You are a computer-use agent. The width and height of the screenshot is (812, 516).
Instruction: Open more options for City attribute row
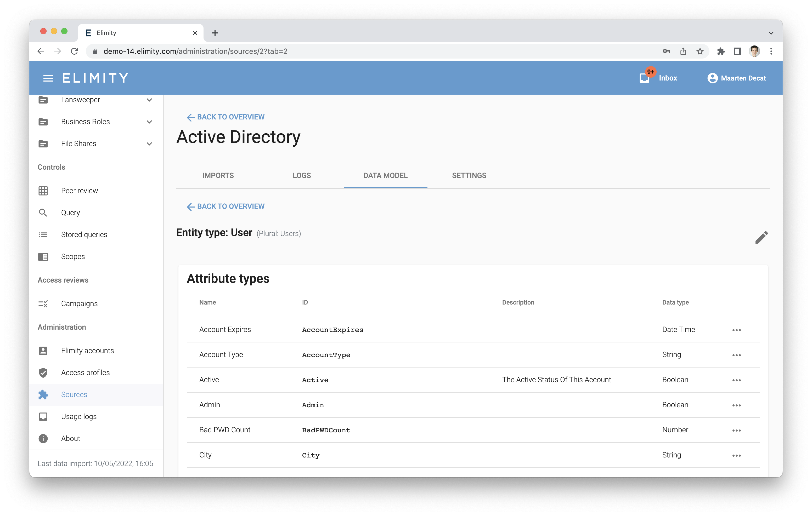(736, 455)
